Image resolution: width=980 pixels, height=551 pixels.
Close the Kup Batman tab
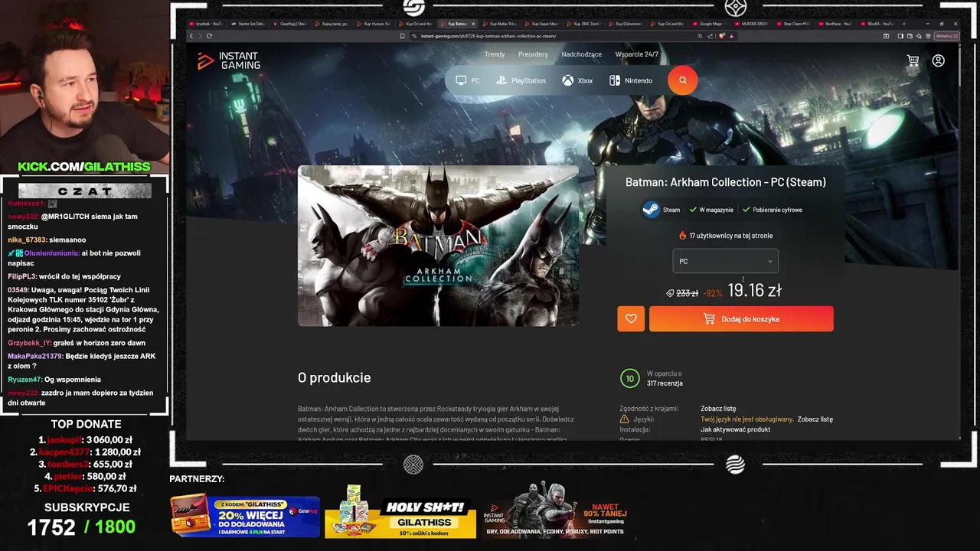[x=473, y=24]
